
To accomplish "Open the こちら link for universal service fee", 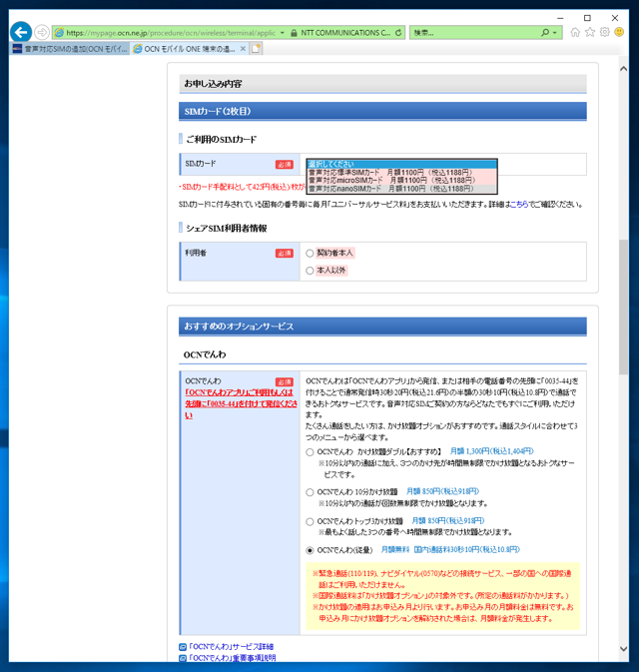I will [x=518, y=205].
